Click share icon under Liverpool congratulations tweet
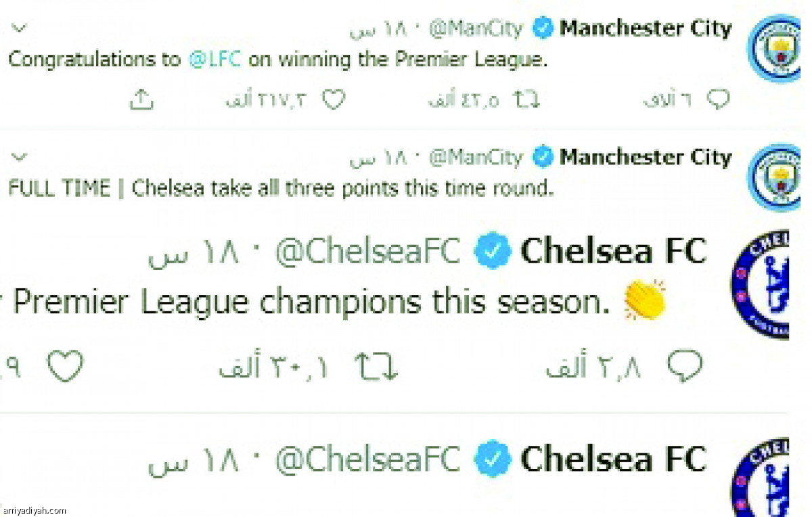The width and height of the screenshot is (812, 517). (x=141, y=100)
